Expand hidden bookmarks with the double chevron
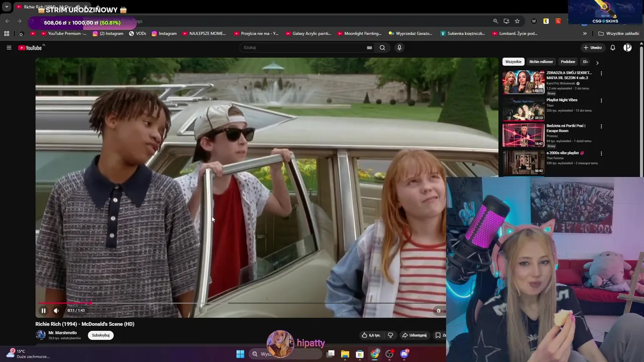 [x=585, y=34]
